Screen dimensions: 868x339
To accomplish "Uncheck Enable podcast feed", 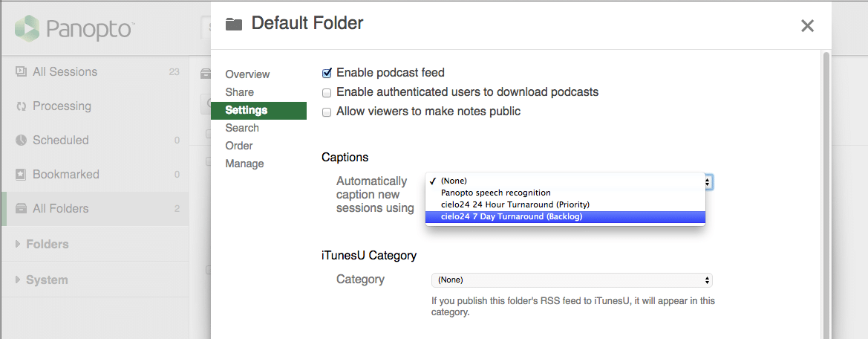I will (x=327, y=73).
